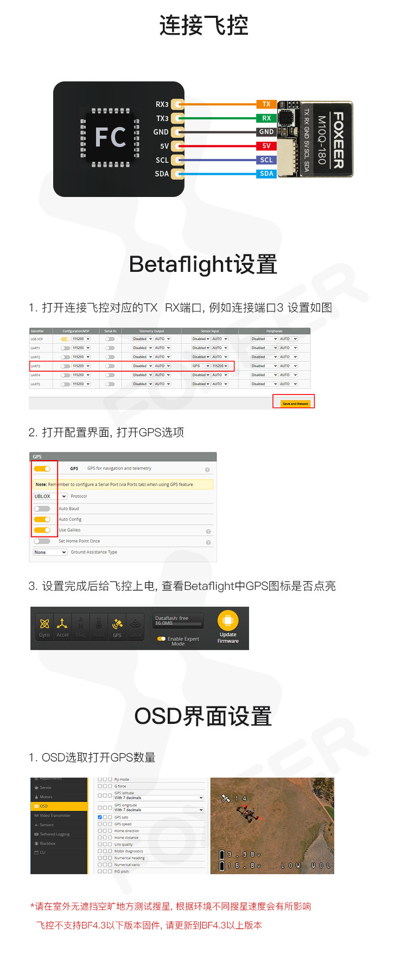Click the RX3 pad on flight controller
Viewport: 407px width, 980px height.
tap(177, 104)
